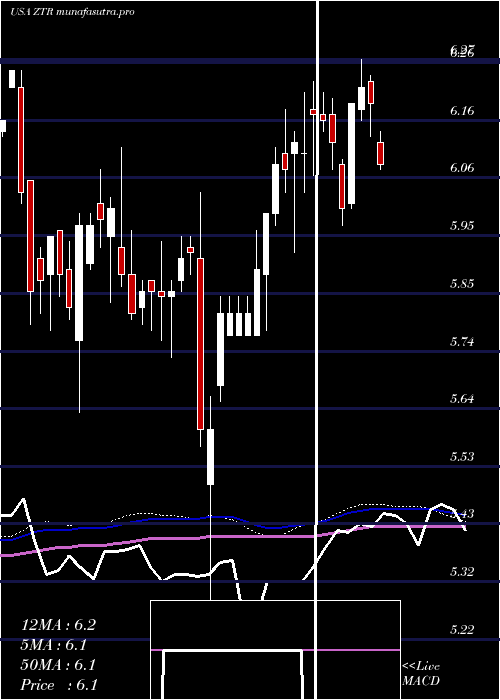Select the 5.53 price axis label
The image size is (500, 700).
(462, 457)
